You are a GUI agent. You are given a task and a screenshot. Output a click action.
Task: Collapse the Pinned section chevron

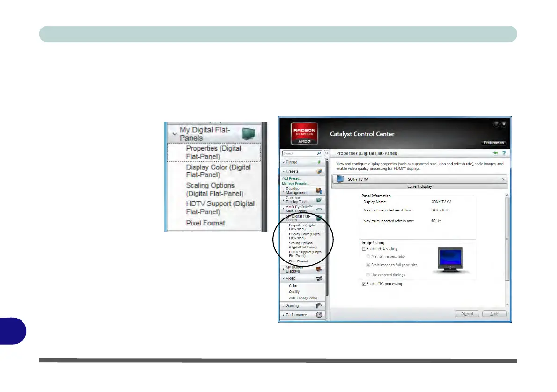284,162
